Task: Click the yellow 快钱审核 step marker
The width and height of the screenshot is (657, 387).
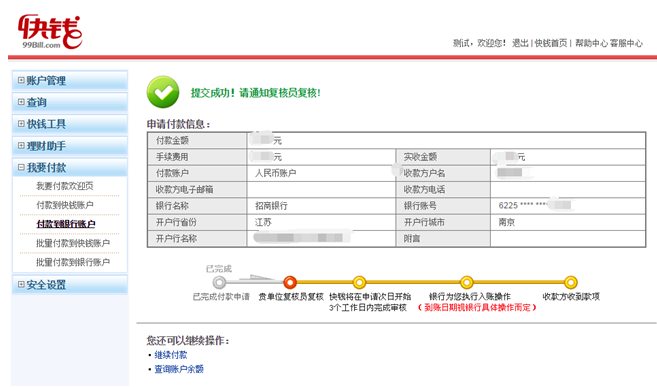Action: [359, 283]
